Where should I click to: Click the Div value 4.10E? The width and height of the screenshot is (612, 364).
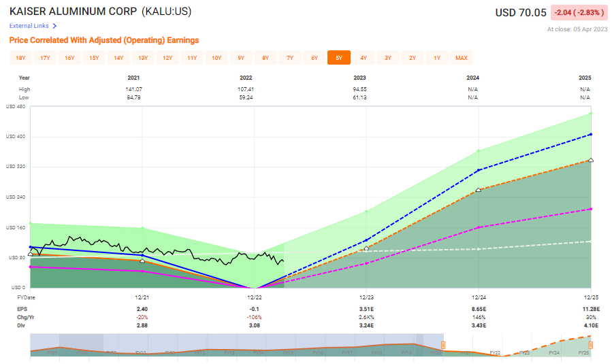pyautogui.click(x=591, y=325)
